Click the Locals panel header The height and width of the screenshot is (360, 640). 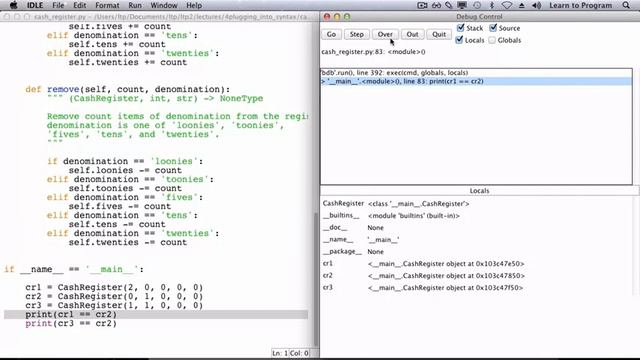point(479,191)
